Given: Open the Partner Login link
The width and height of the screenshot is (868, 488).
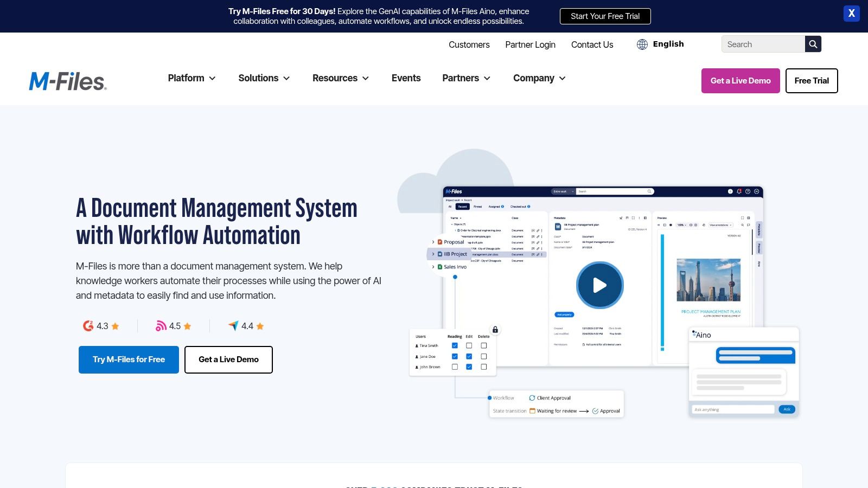Looking at the screenshot, I should point(530,44).
